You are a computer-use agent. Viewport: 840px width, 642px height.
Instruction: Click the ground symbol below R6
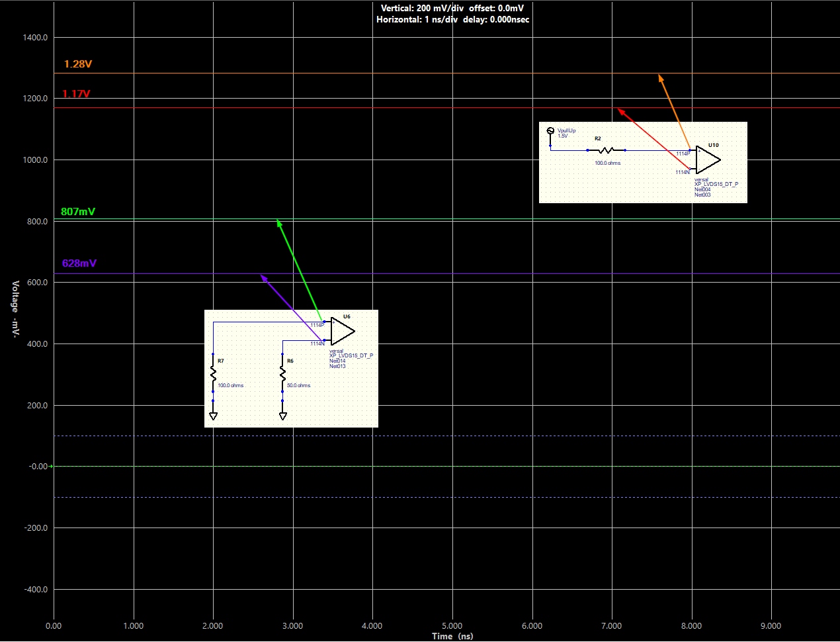[x=283, y=416]
